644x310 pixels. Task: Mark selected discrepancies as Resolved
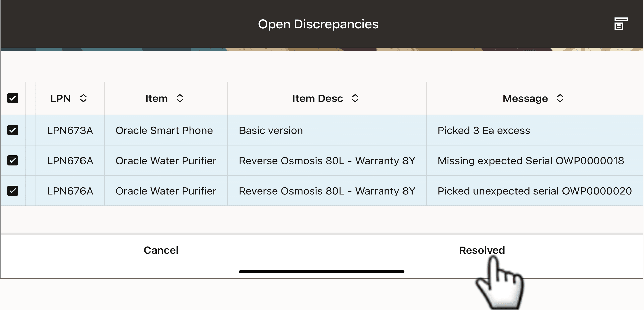(482, 250)
